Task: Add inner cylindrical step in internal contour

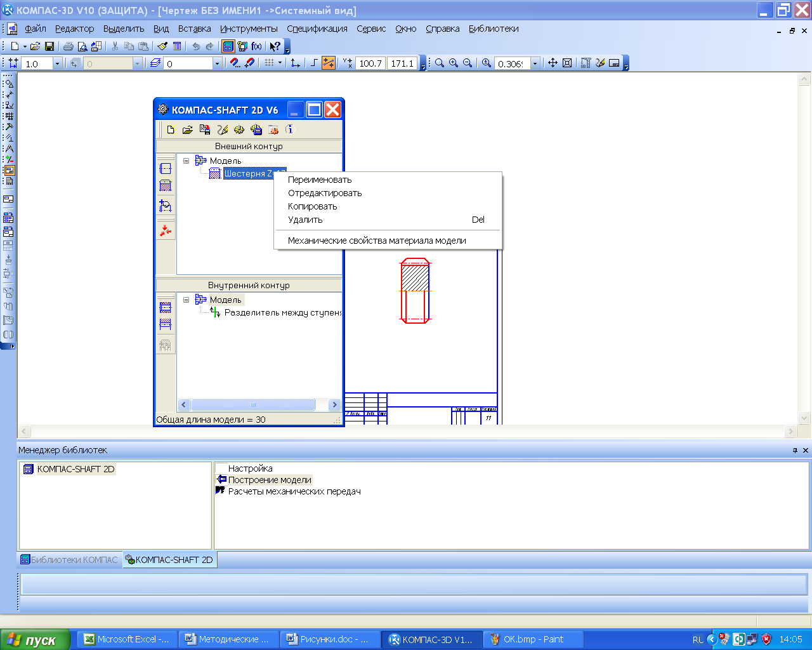Action: pos(166,308)
